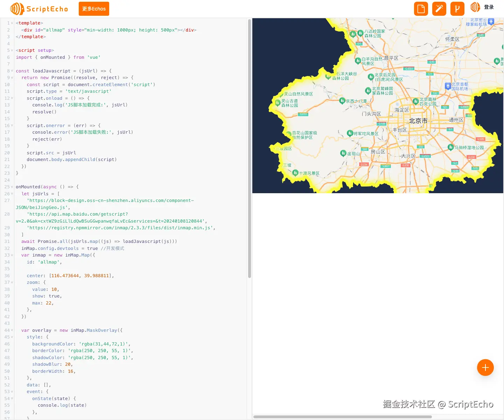Click the 房山区 district label

[378, 152]
